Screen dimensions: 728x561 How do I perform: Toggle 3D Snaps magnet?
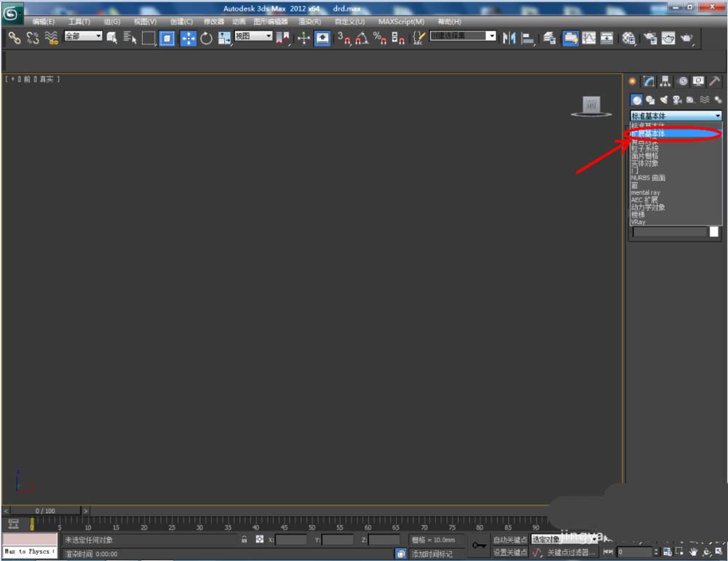[x=344, y=38]
